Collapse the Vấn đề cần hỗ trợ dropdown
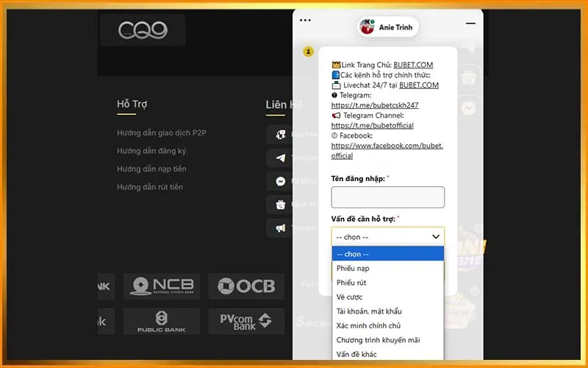588x368 pixels. coord(388,237)
